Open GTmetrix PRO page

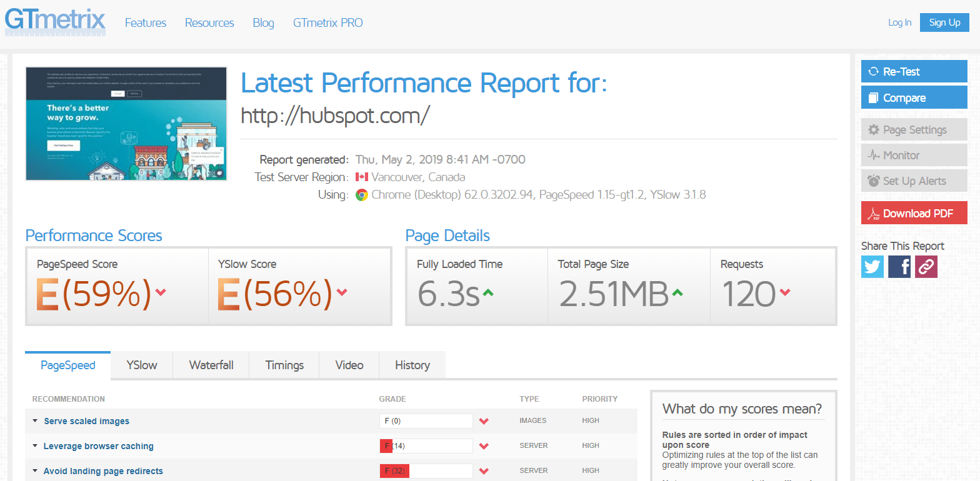pyautogui.click(x=327, y=23)
